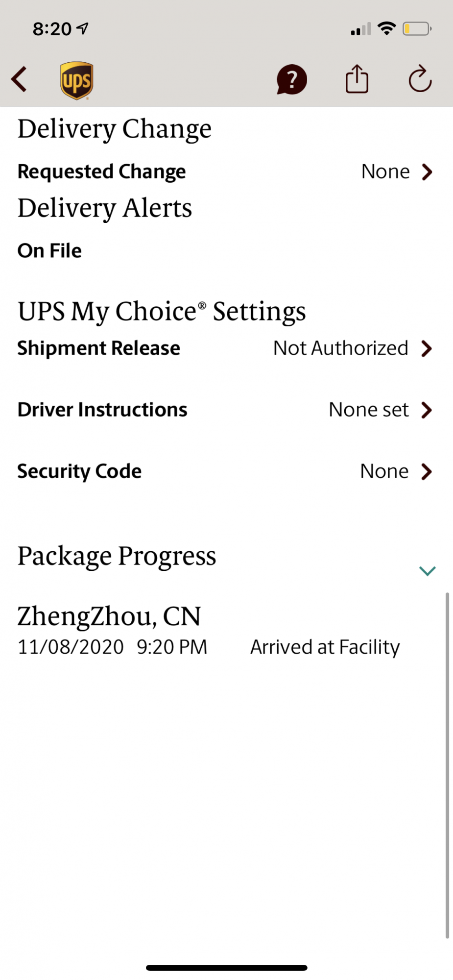Tap the Requested Change label
This screenshot has width=453, height=980.
(102, 172)
